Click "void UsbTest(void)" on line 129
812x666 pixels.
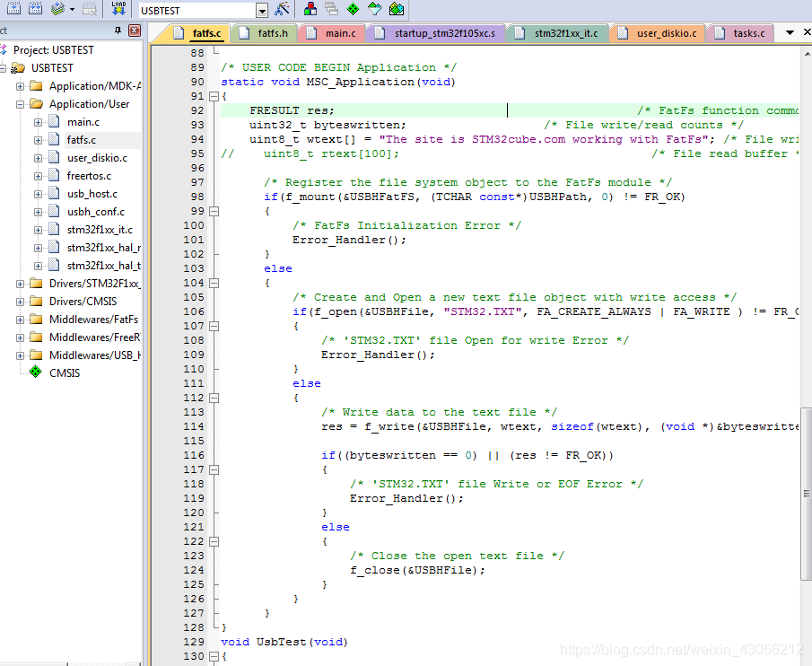point(284,642)
